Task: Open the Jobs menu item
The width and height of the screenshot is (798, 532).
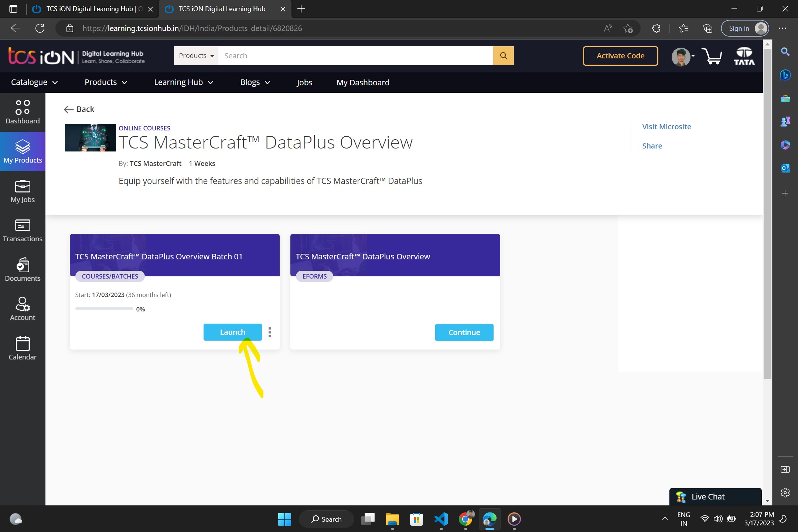Action: tap(304, 82)
